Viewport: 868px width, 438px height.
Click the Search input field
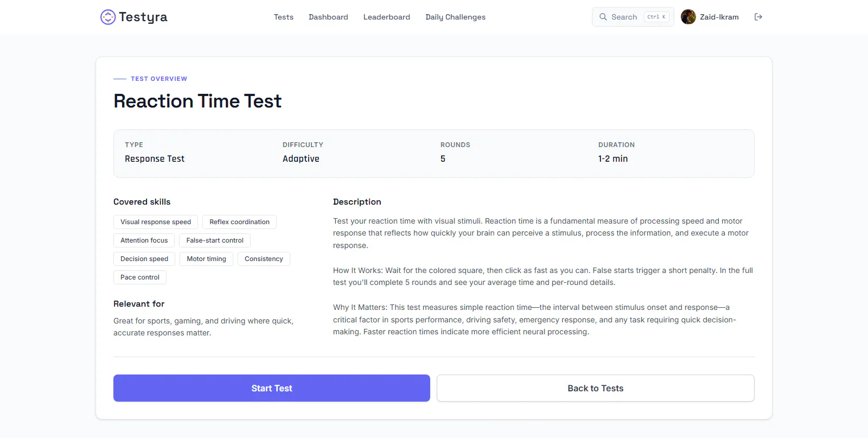(633, 17)
